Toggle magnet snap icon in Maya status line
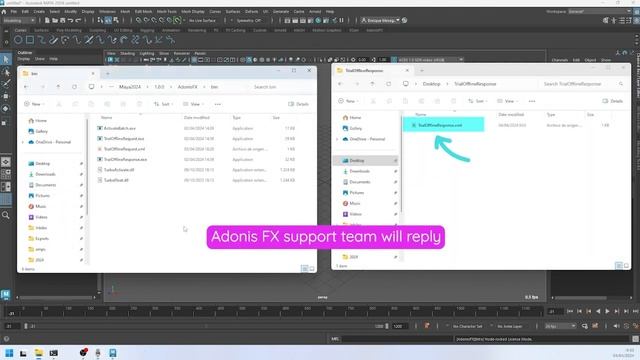 pos(177,20)
